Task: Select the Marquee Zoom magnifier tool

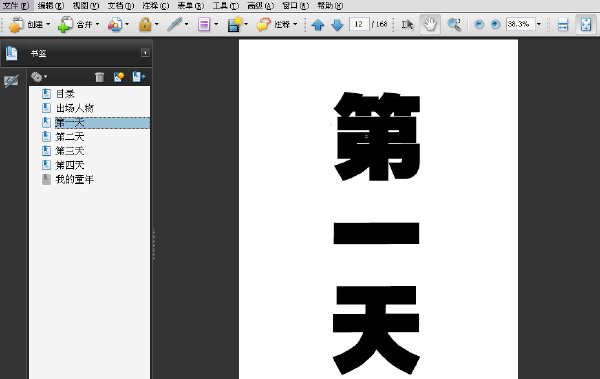Action: coord(454,25)
